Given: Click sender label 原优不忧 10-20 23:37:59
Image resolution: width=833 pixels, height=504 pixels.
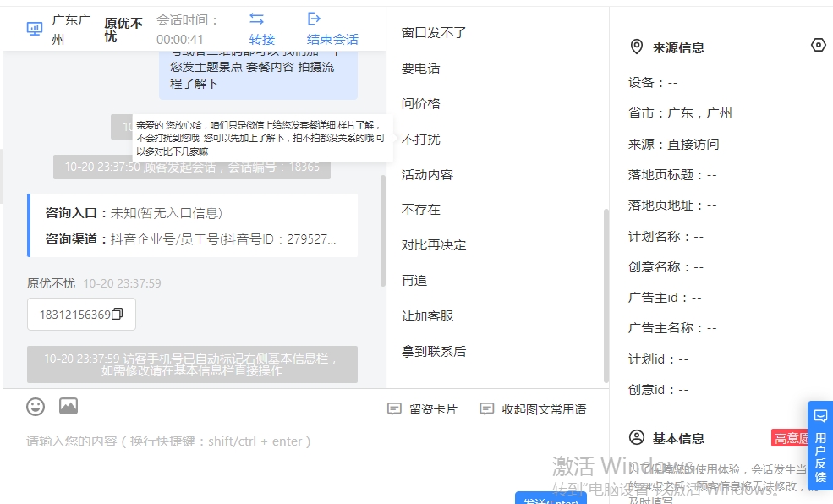Looking at the screenshot, I should click(x=94, y=283).
